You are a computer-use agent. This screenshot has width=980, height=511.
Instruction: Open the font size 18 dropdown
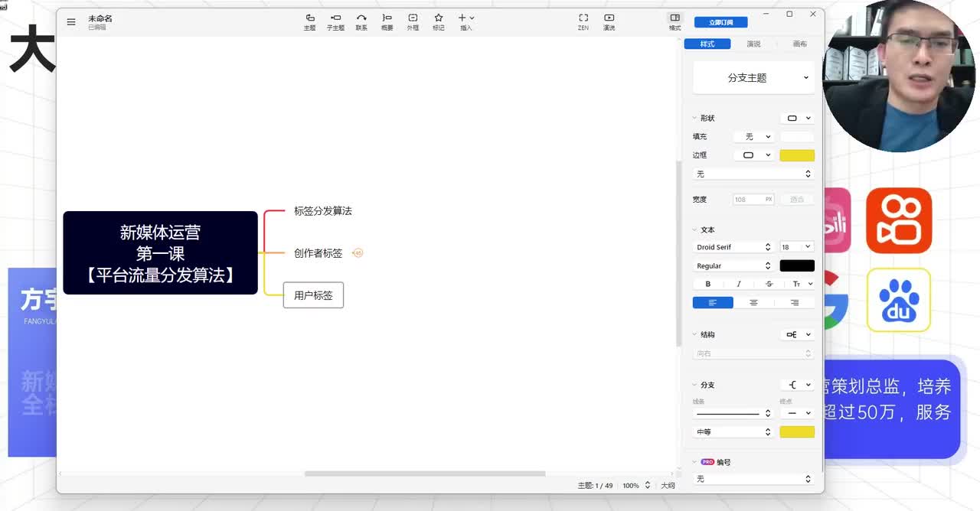click(x=796, y=247)
